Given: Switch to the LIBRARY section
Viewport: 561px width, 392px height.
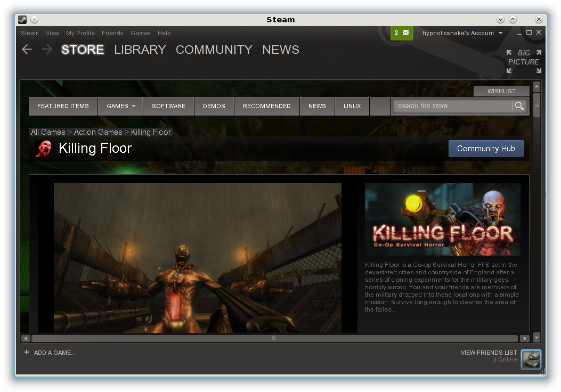Looking at the screenshot, I should [140, 50].
